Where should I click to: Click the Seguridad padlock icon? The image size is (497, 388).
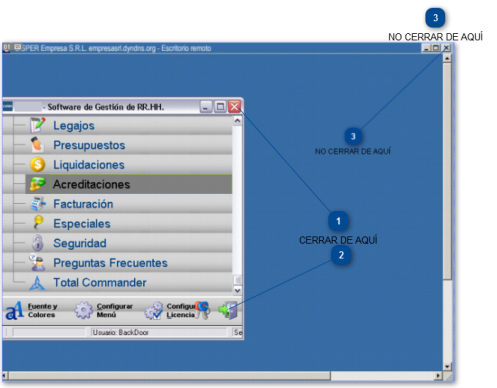37,243
